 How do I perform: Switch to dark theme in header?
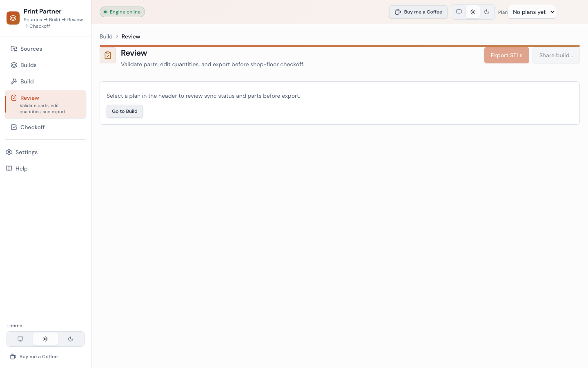487,12
